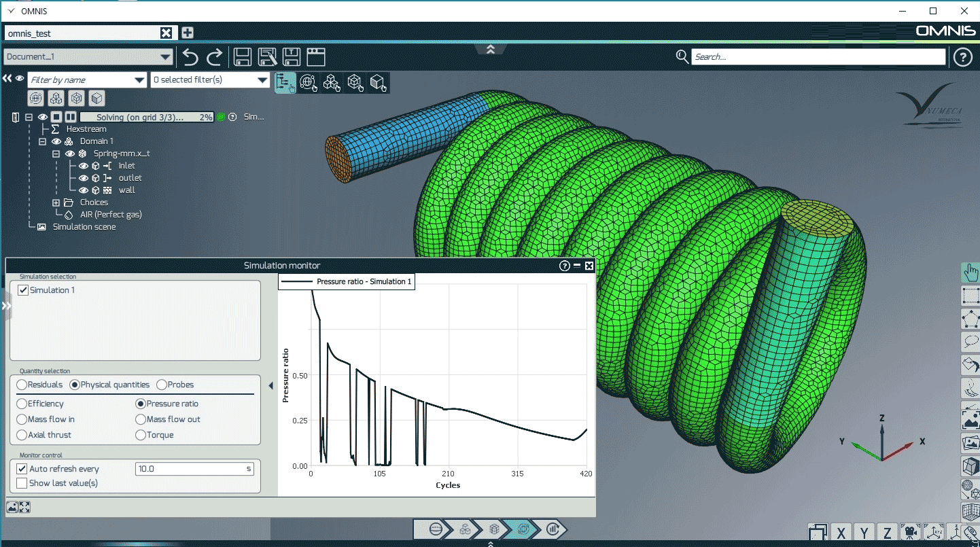Hide the Domain 1 visibility eye
980x547 pixels.
point(56,141)
